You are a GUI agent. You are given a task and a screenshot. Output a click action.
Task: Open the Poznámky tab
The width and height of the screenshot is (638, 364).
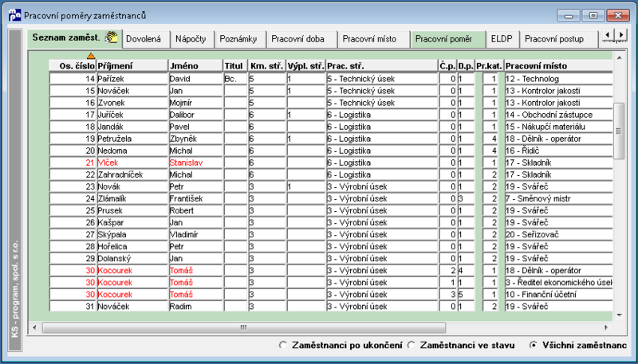pyautogui.click(x=240, y=39)
